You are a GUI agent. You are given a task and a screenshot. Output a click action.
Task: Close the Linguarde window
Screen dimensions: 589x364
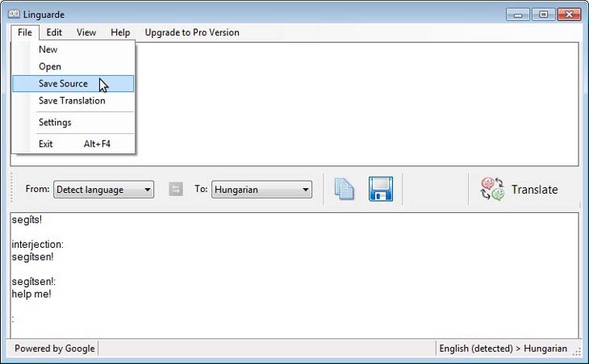(x=569, y=15)
